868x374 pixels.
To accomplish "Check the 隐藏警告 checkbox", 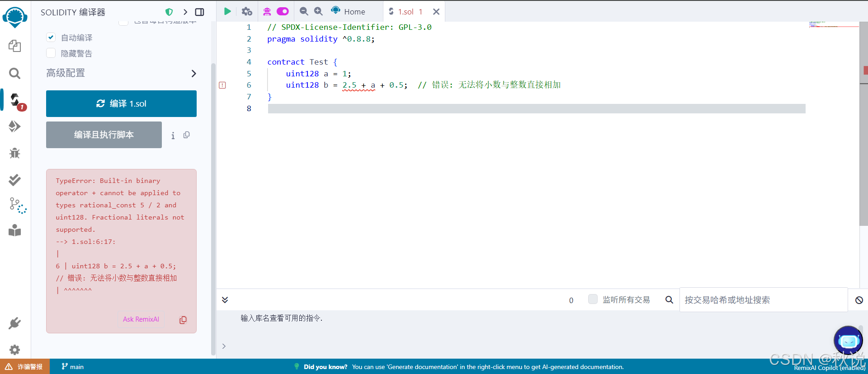I will [x=51, y=53].
